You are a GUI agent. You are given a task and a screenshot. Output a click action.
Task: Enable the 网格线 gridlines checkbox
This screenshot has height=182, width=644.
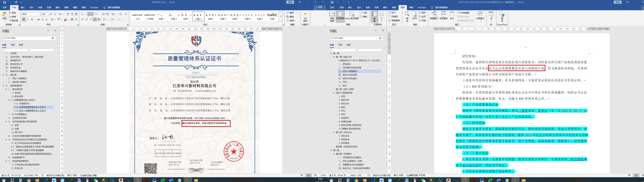coord(389,17)
